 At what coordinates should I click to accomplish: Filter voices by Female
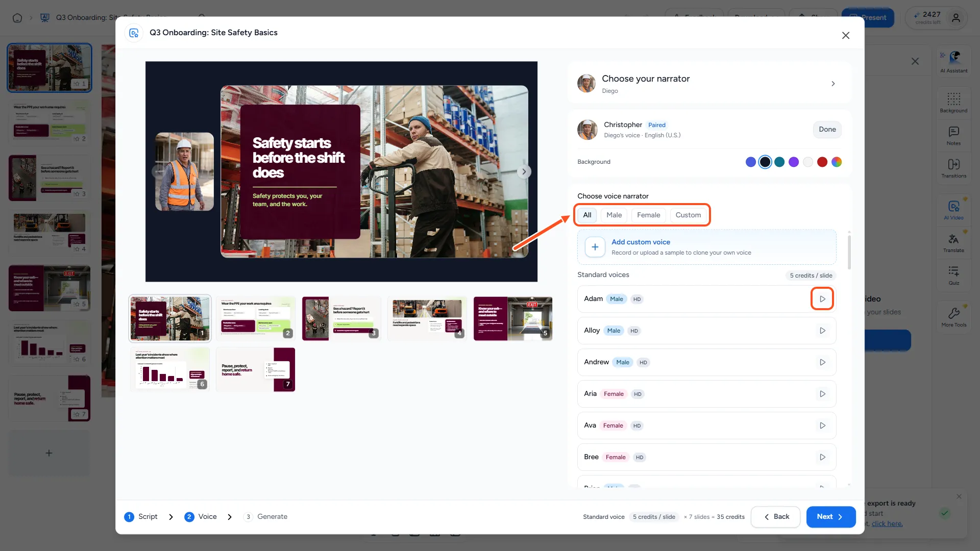[x=648, y=215]
